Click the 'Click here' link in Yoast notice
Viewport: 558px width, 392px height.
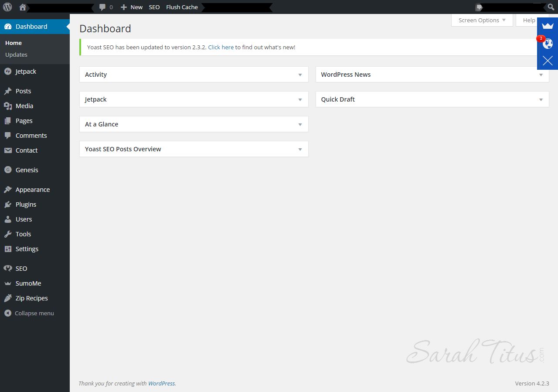(x=221, y=47)
